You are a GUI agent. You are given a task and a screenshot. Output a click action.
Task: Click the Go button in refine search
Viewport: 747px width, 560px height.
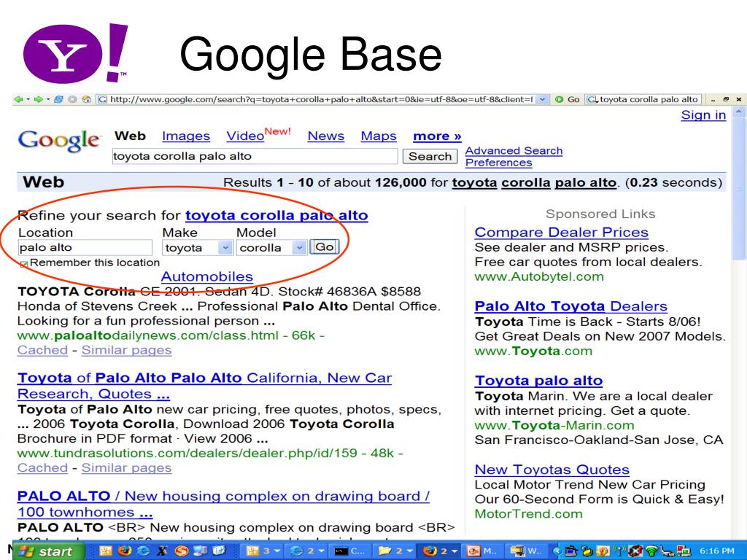[325, 247]
